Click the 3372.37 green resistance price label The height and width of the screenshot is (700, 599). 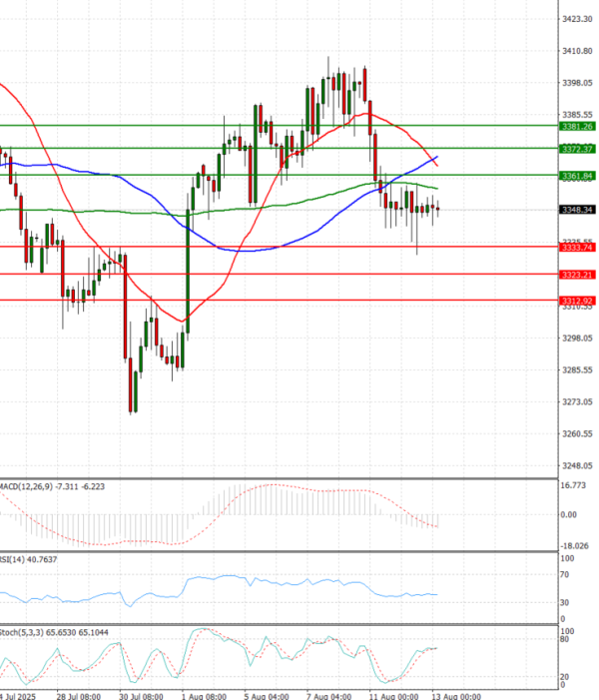[578, 149]
